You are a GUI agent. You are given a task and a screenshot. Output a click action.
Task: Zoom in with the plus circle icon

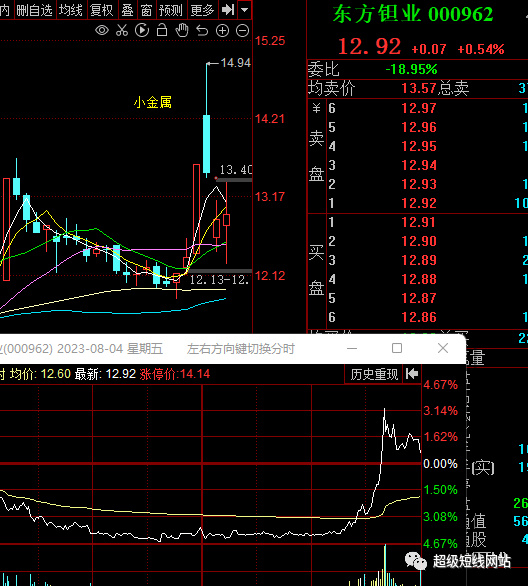(222, 30)
